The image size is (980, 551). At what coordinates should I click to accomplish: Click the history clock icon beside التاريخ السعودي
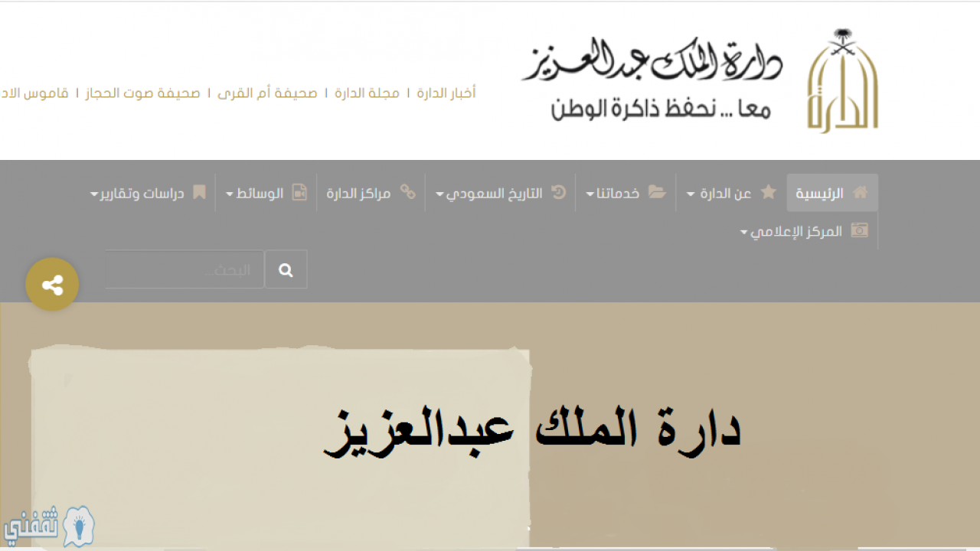(559, 192)
